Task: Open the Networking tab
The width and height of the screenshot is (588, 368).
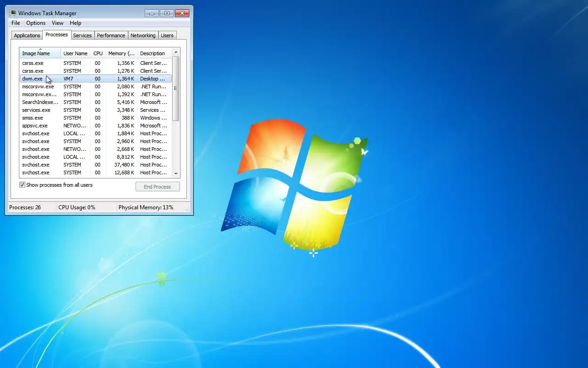Action: 143,35
